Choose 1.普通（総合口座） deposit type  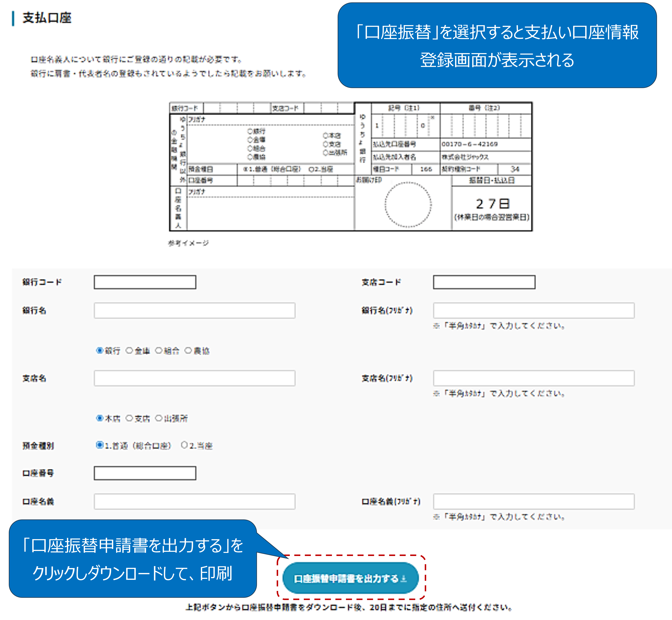100,445
